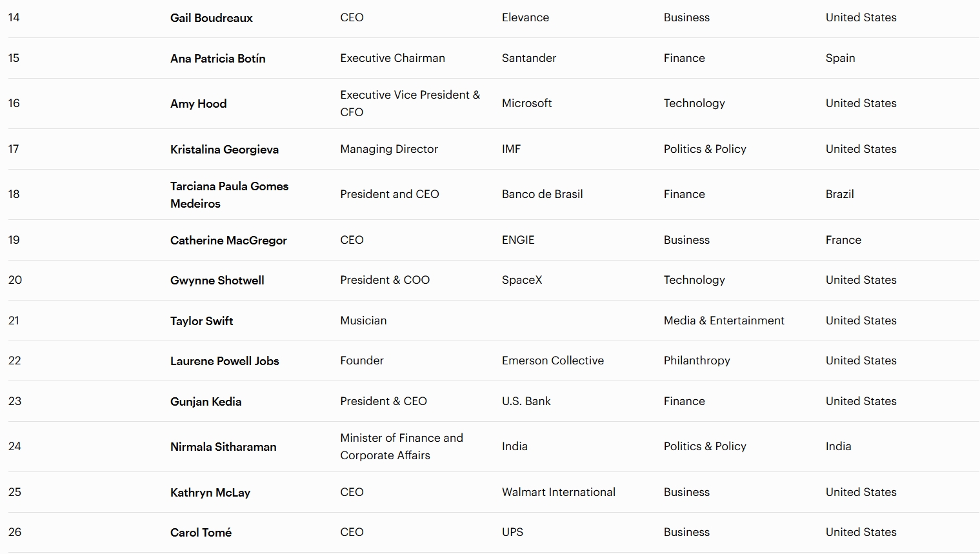Click rank number 20 in the table
The image size is (980, 554).
pyautogui.click(x=15, y=280)
